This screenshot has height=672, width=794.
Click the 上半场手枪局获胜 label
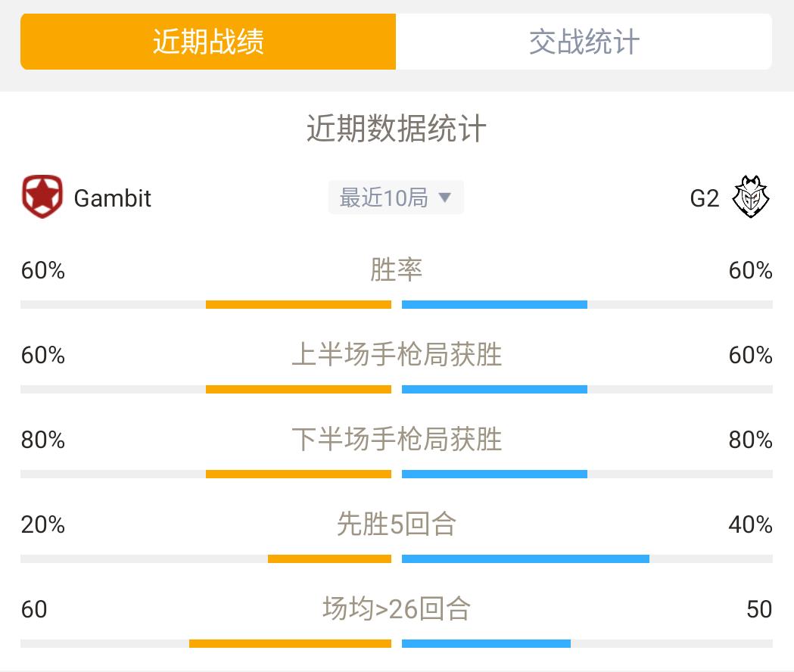[x=397, y=354]
